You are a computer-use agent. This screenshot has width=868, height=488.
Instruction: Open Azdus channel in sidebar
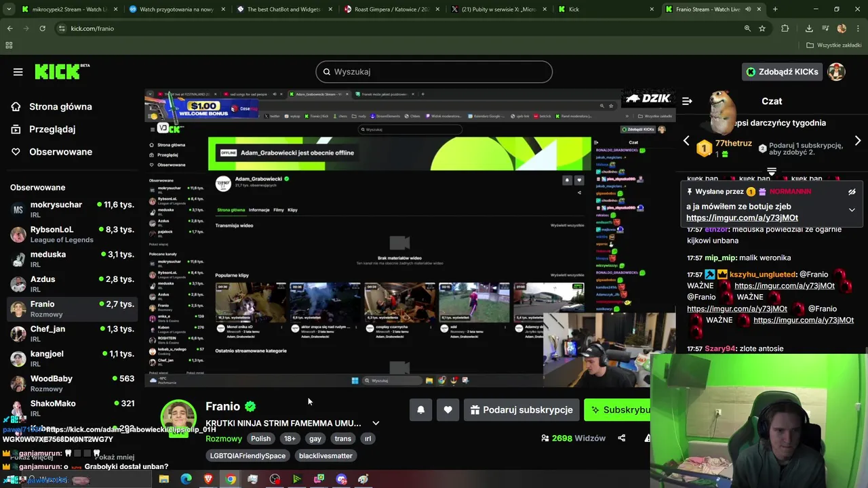tap(72, 284)
